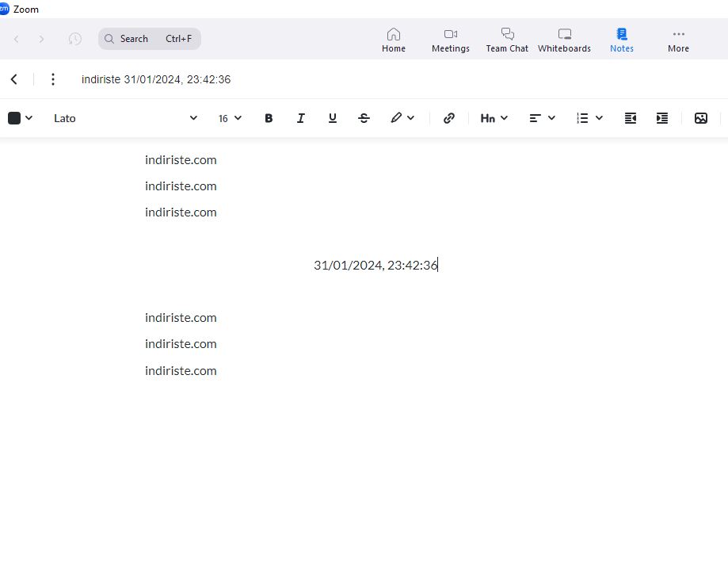Select the Notes tab
This screenshot has height=574, width=728.
click(x=622, y=40)
